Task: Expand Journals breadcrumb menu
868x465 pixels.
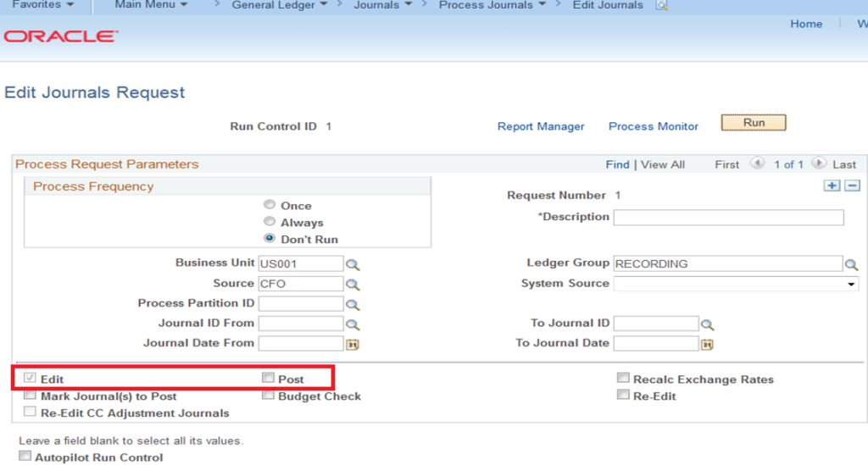Action: pyautogui.click(x=383, y=5)
